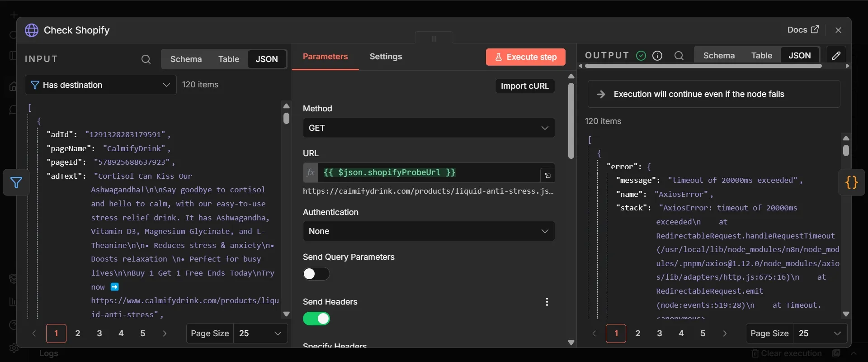Click the green output success checkmark icon
This screenshot has height=362, width=868.
click(641, 56)
